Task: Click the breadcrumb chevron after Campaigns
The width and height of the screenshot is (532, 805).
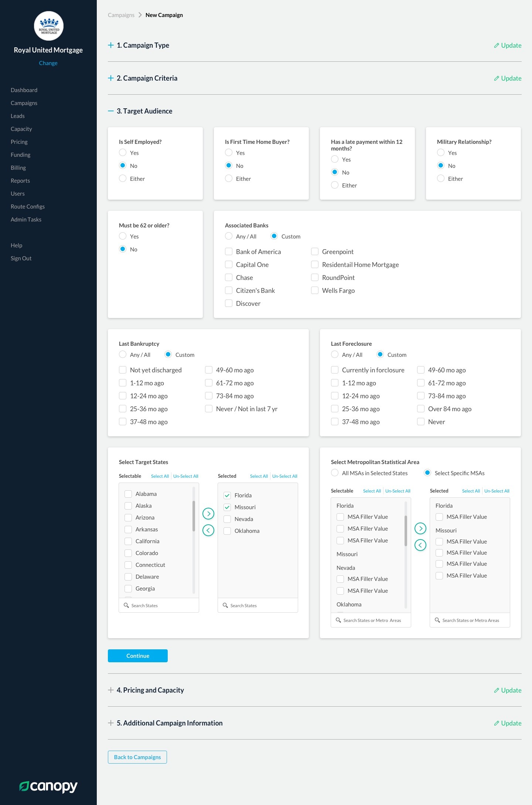Action: click(x=140, y=15)
